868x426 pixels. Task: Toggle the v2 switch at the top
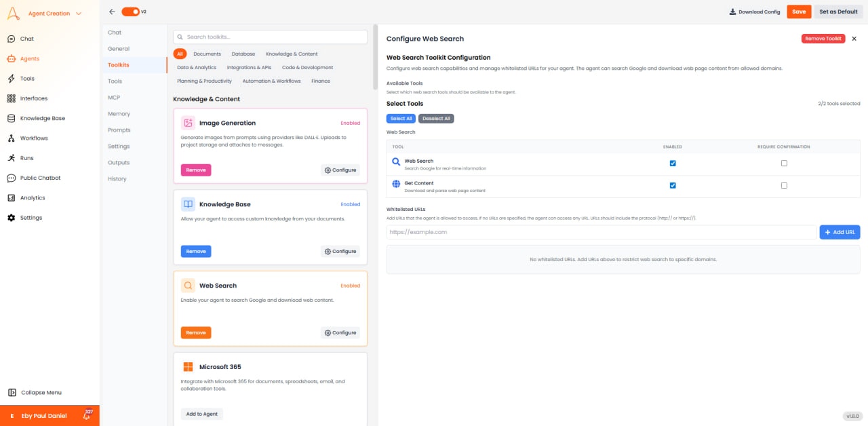point(132,12)
